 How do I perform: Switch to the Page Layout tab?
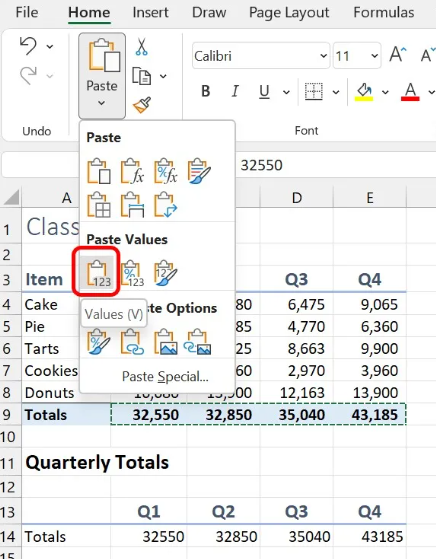(289, 12)
